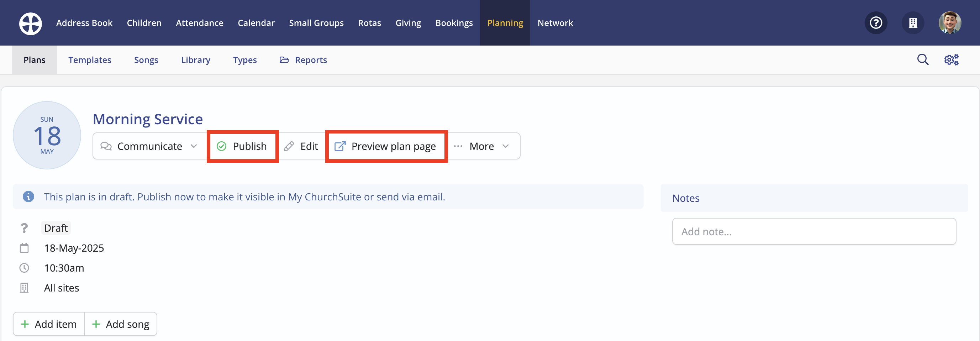Click the Reports folder icon
Viewport: 980px width, 341px height.
284,60
